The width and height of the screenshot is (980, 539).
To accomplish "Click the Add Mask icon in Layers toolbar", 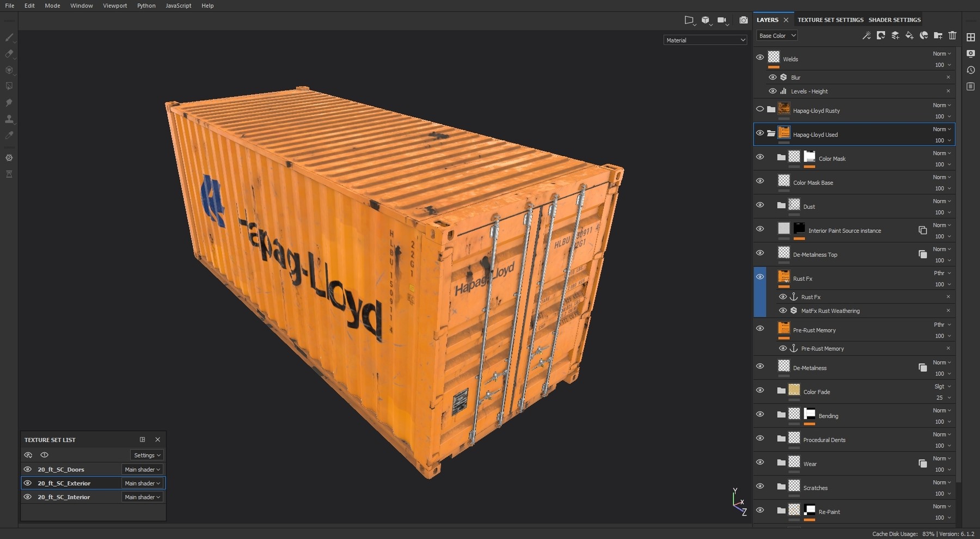I will (x=881, y=35).
